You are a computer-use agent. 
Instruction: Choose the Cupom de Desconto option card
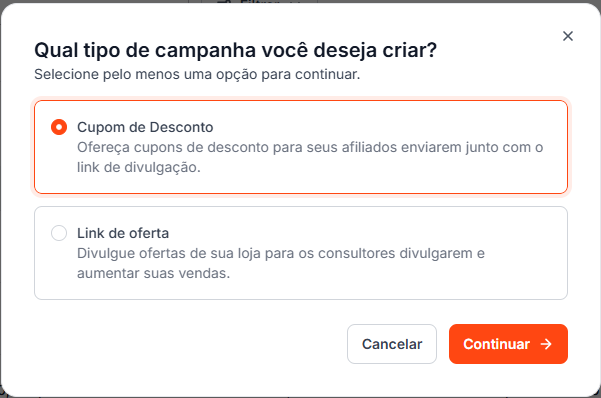301,147
